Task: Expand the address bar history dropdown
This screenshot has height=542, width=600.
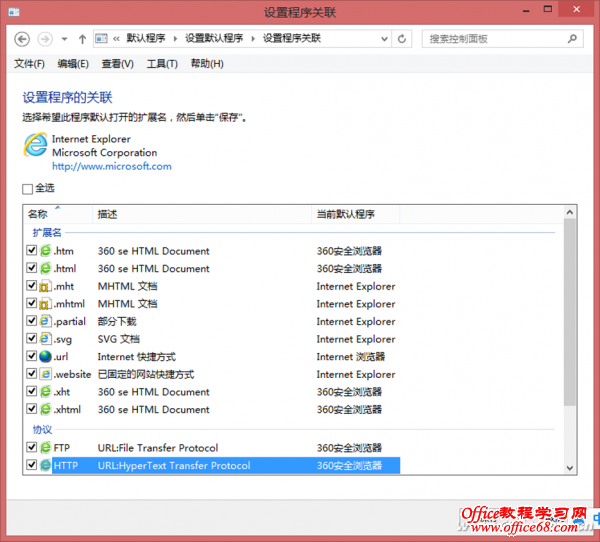Action: point(384,39)
